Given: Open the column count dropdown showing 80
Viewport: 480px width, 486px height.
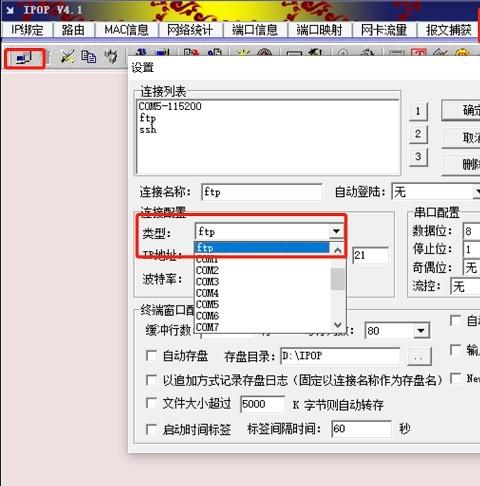Looking at the screenshot, I should click(x=421, y=331).
